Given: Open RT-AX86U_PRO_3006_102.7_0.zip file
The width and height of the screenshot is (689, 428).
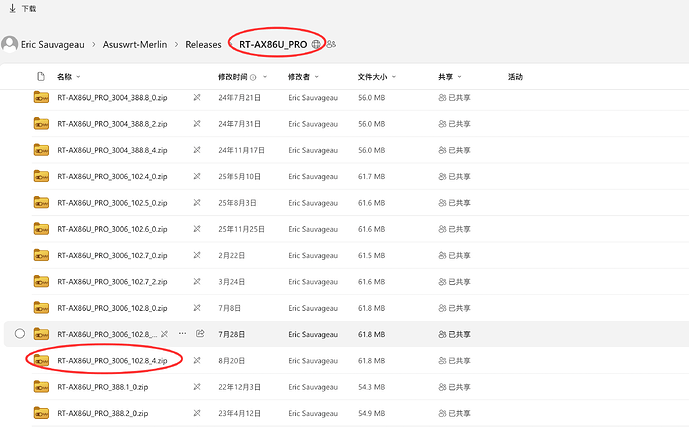Looking at the screenshot, I should [112, 255].
